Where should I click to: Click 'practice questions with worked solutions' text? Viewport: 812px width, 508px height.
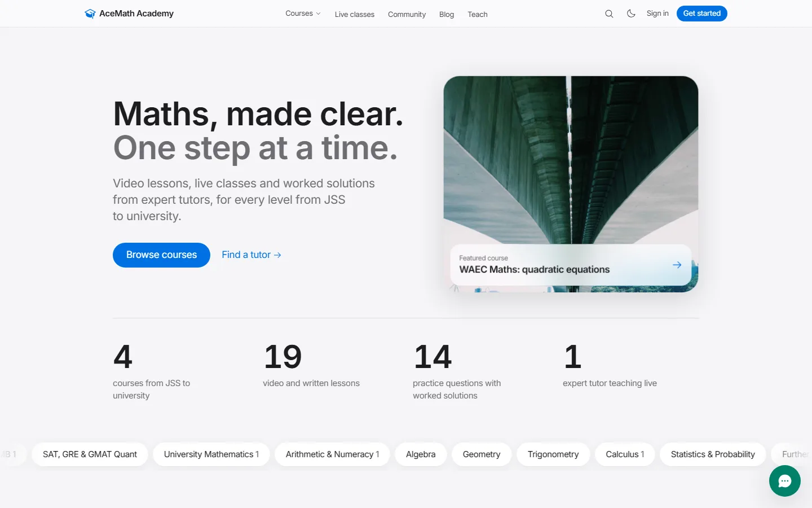pyautogui.click(x=457, y=389)
